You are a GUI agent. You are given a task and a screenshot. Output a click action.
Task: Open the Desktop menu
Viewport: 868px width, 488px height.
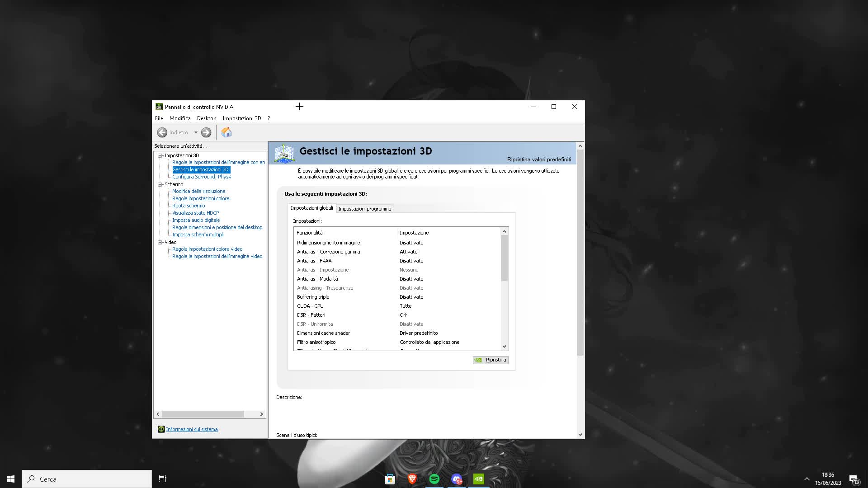tap(207, 118)
